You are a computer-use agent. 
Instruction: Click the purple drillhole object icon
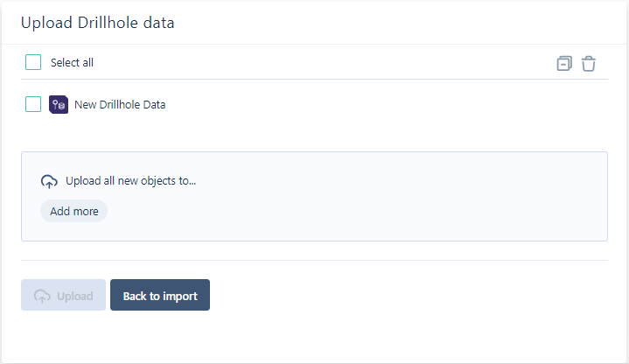point(59,105)
